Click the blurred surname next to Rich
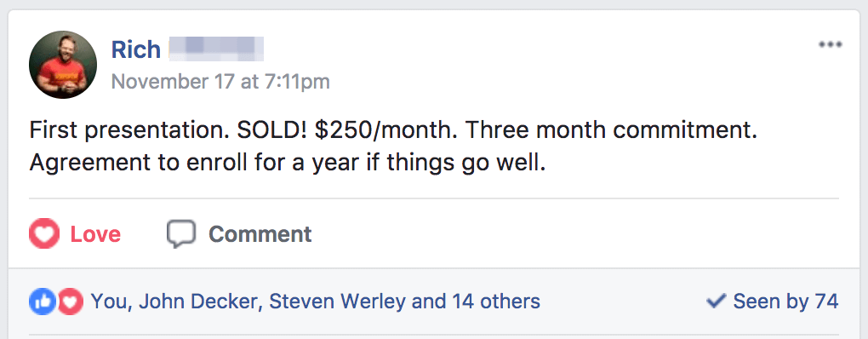This screenshot has height=339, width=868. tap(216, 49)
